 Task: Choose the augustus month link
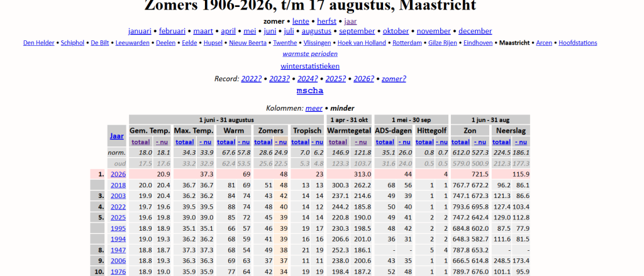317,31
